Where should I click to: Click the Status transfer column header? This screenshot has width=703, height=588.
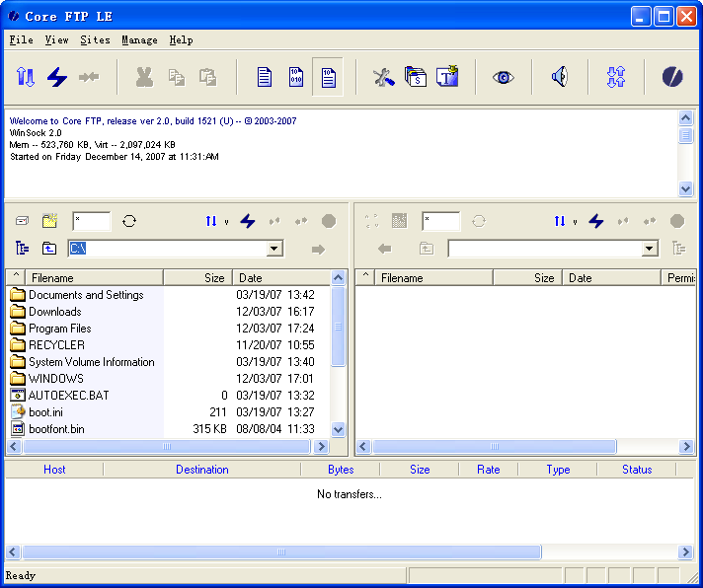click(x=637, y=470)
